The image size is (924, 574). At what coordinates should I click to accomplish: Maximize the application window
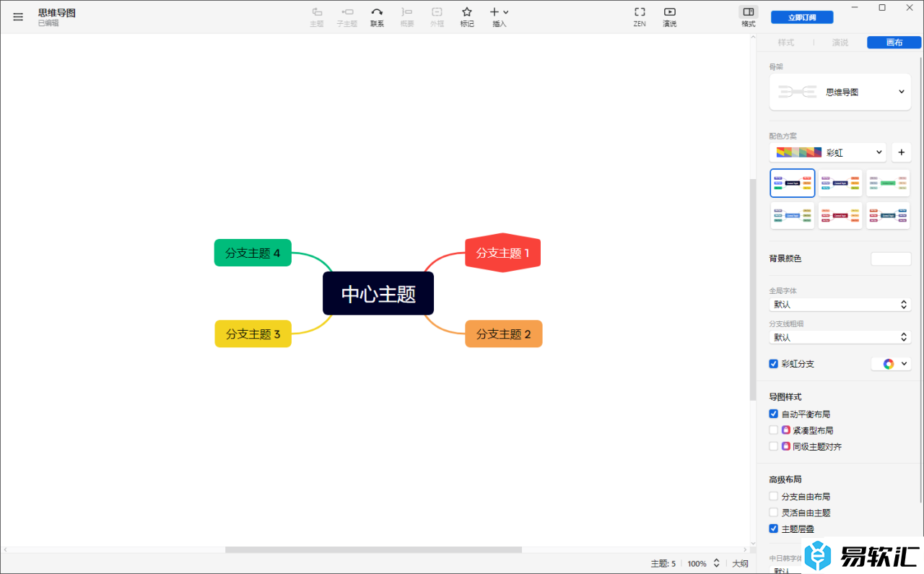click(x=882, y=7)
